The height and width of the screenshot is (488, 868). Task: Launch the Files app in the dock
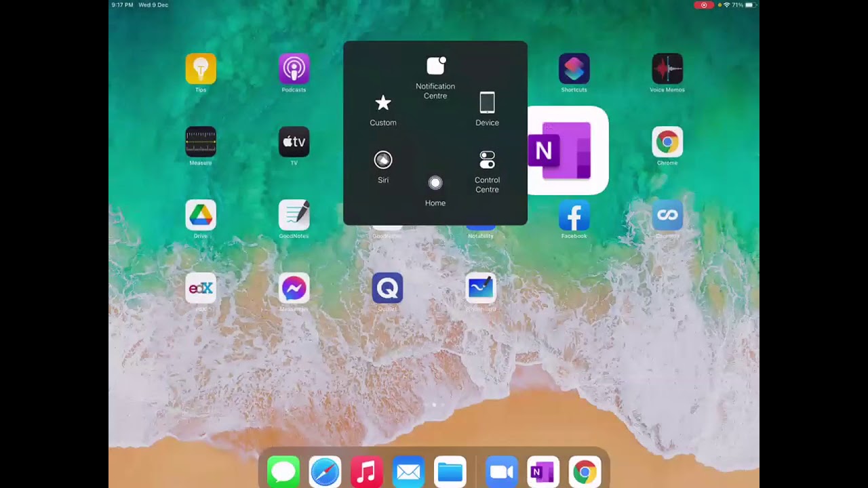click(x=450, y=472)
